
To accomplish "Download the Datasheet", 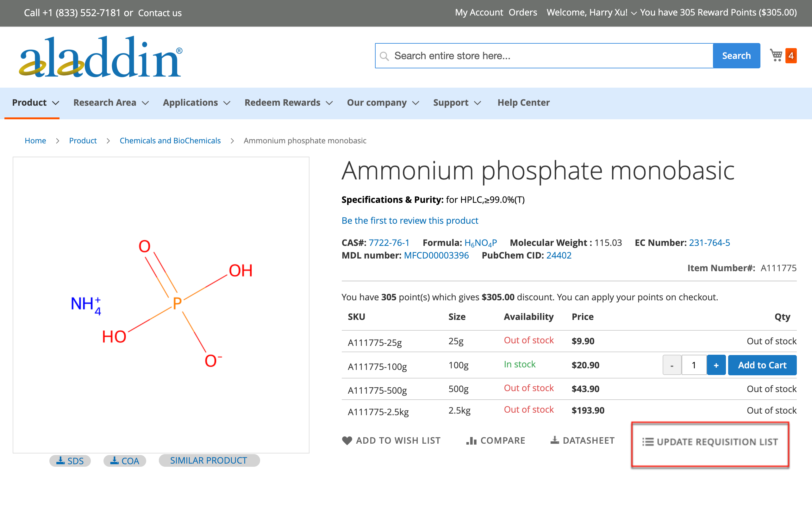I will click(582, 440).
